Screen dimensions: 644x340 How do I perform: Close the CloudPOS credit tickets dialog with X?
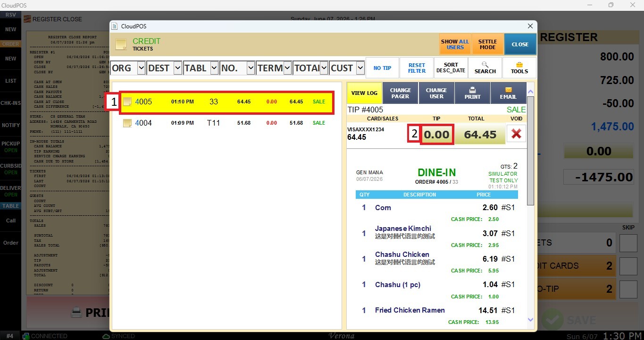(x=530, y=26)
